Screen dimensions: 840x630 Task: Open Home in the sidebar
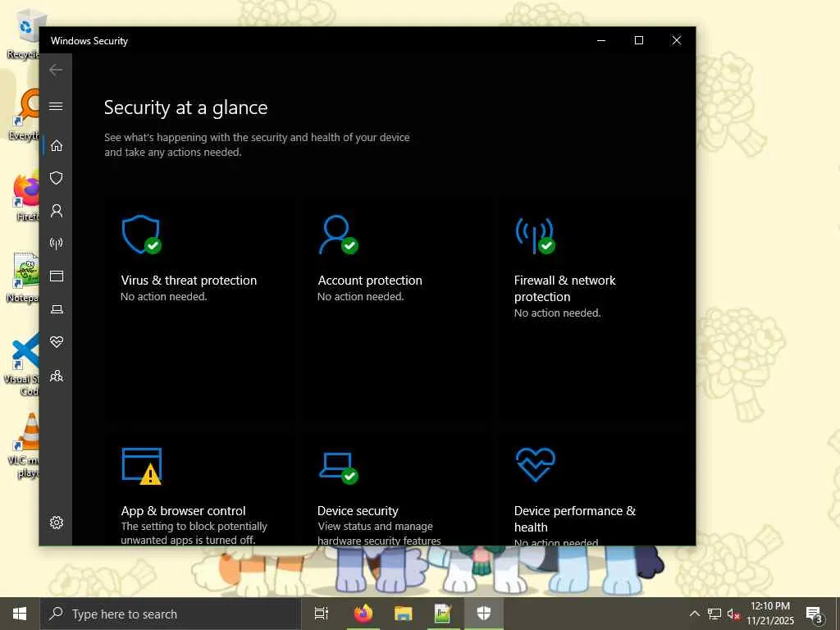(57, 146)
